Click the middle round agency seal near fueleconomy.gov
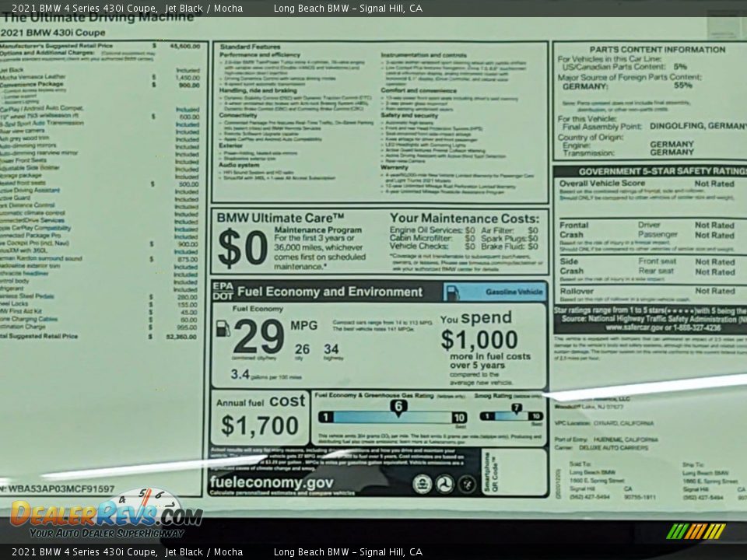Image resolution: width=747 pixels, height=560 pixels. tap(445, 485)
